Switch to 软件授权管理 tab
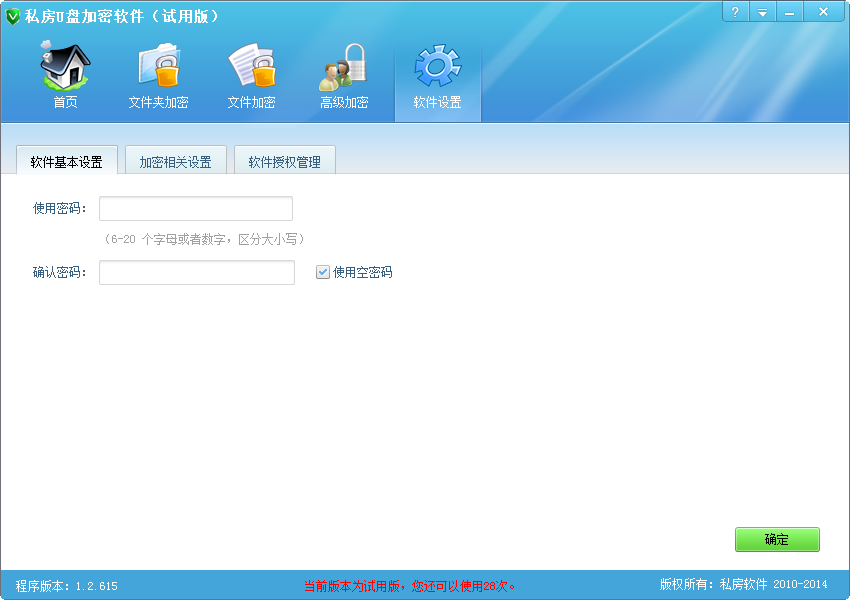This screenshot has width=850, height=600. pos(285,161)
